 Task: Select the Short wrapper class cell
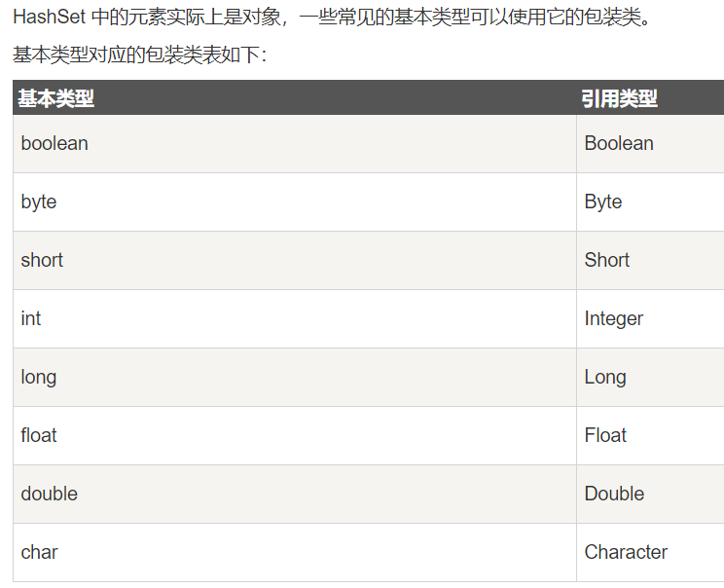(650, 261)
